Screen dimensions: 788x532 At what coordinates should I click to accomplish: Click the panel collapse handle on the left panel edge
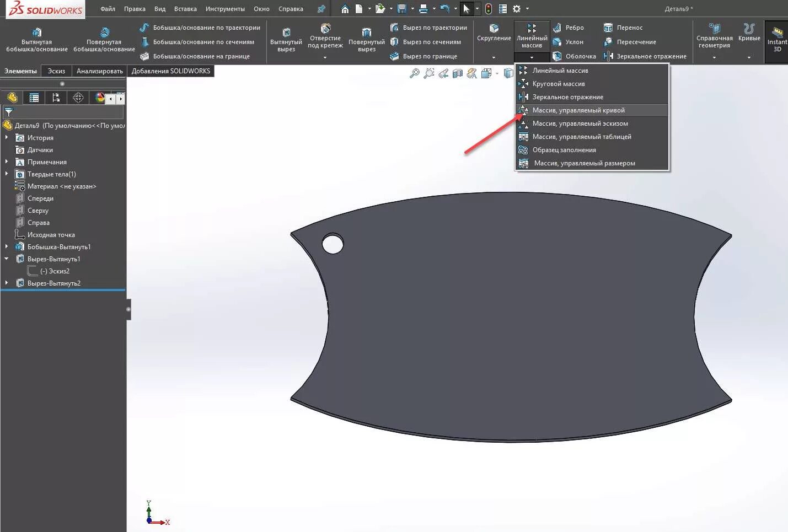[x=128, y=309]
